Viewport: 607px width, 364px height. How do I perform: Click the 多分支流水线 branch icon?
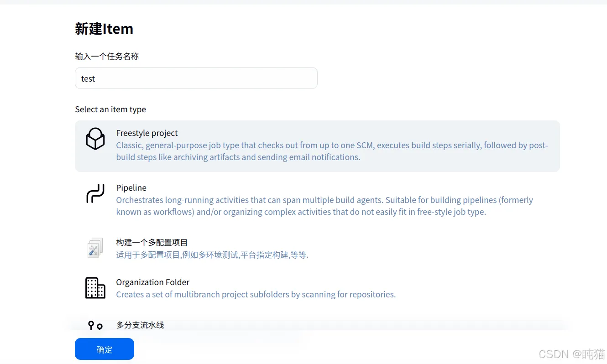click(95, 325)
